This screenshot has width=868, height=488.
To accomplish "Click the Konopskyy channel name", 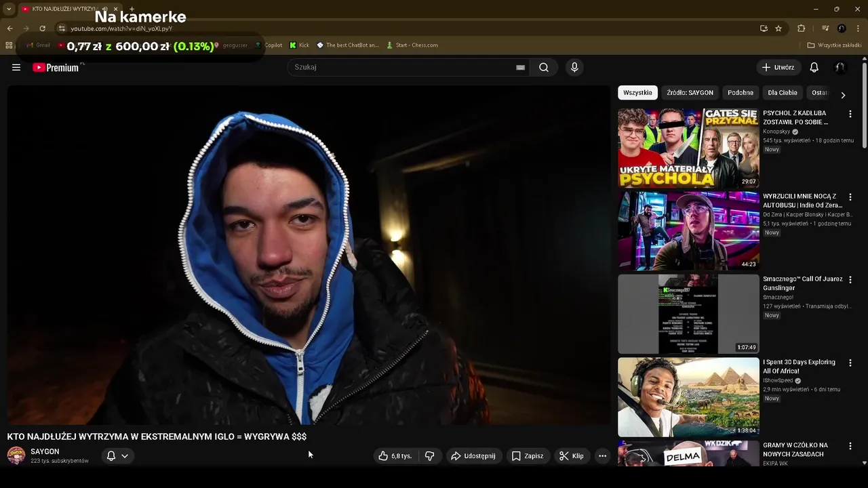I will click(x=777, y=132).
